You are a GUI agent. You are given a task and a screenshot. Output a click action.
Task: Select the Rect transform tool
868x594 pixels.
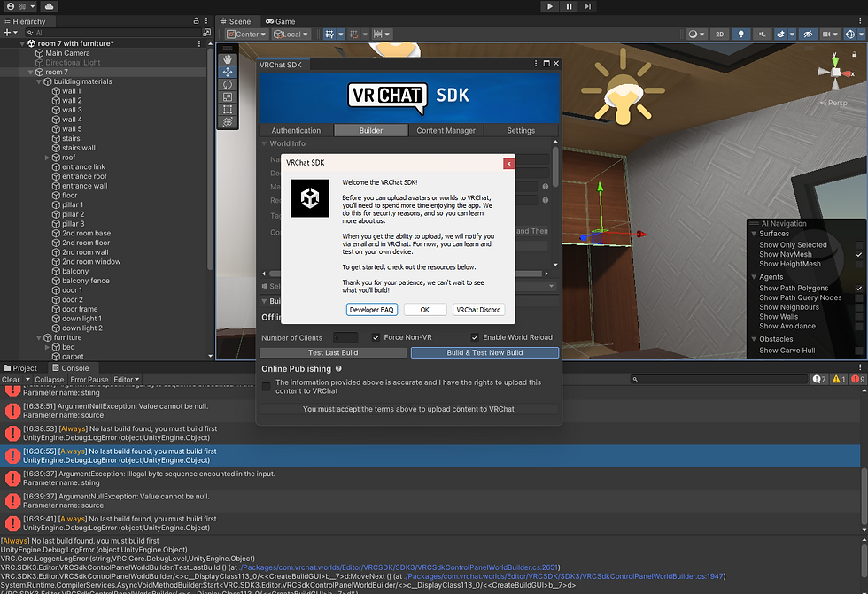[x=228, y=109]
